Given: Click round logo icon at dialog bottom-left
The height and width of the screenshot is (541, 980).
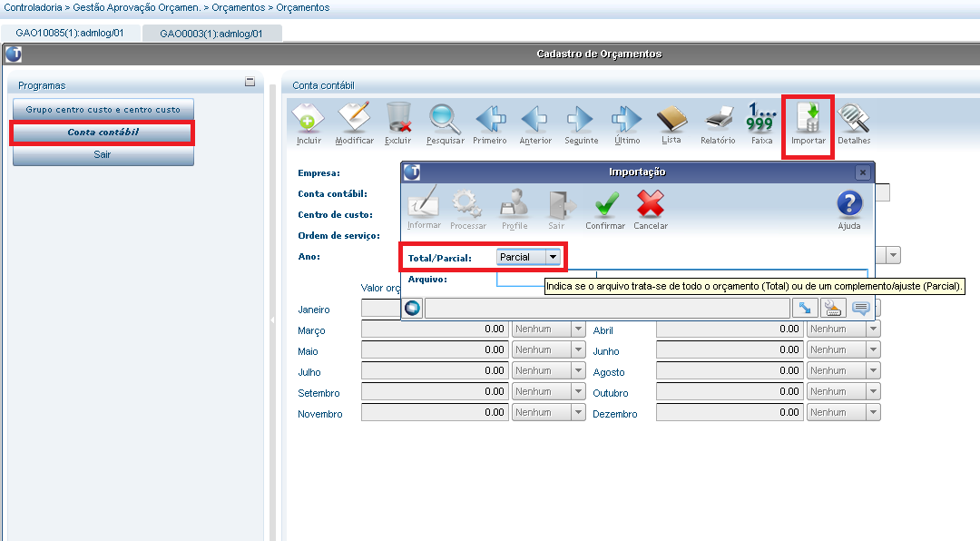Looking at the screenshot, I should point(413,308).
